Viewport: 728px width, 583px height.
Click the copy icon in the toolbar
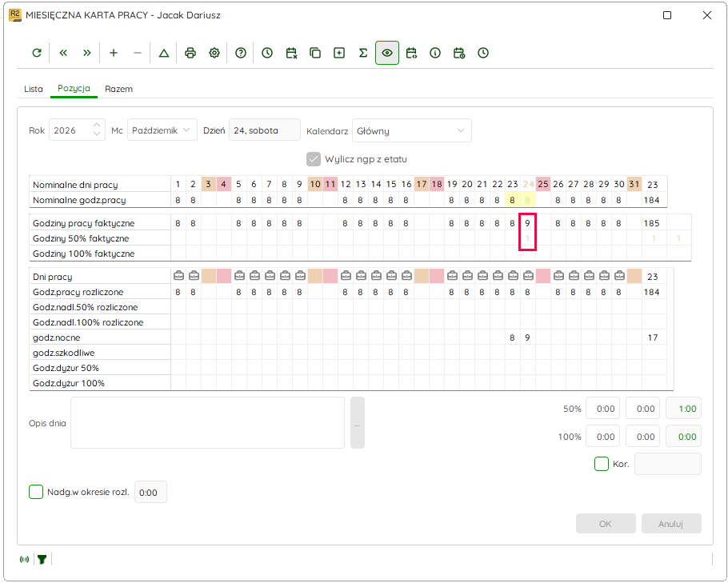pos(315,53)
